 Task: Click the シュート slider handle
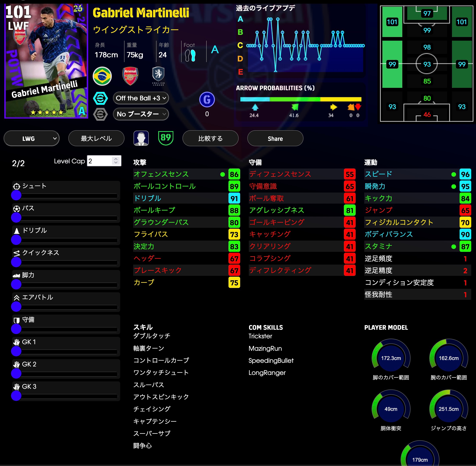pos(16,195)
